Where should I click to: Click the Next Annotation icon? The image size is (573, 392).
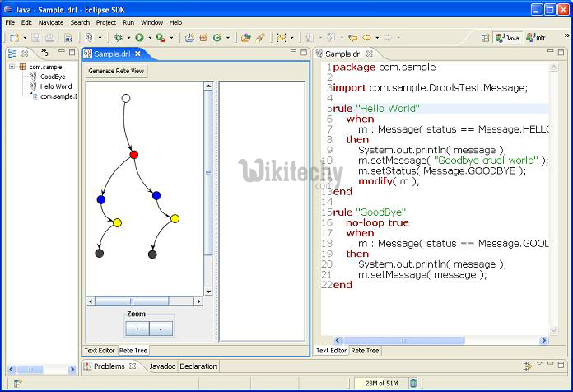[x=310, y=37]
